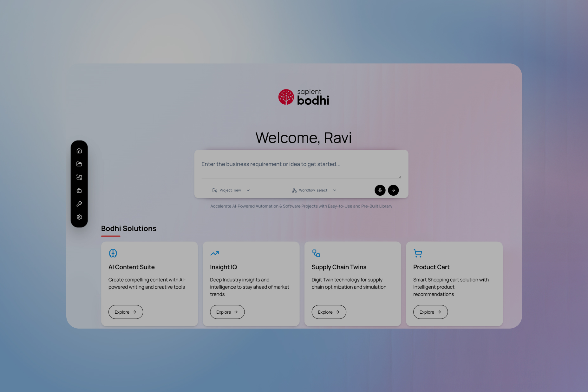
Task: Expand the Workflow: select dropdown
Action: [314, 190]
